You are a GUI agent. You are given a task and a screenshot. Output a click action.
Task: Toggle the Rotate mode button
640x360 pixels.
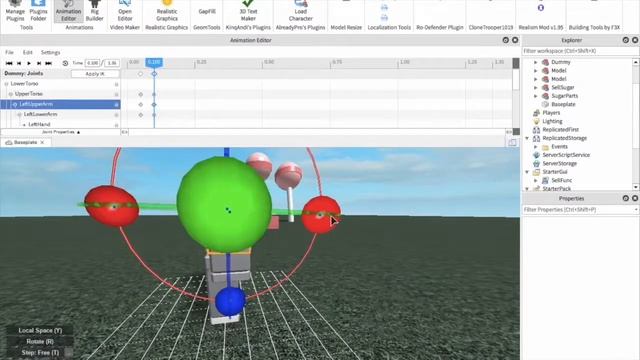click(x=40, y=341)
